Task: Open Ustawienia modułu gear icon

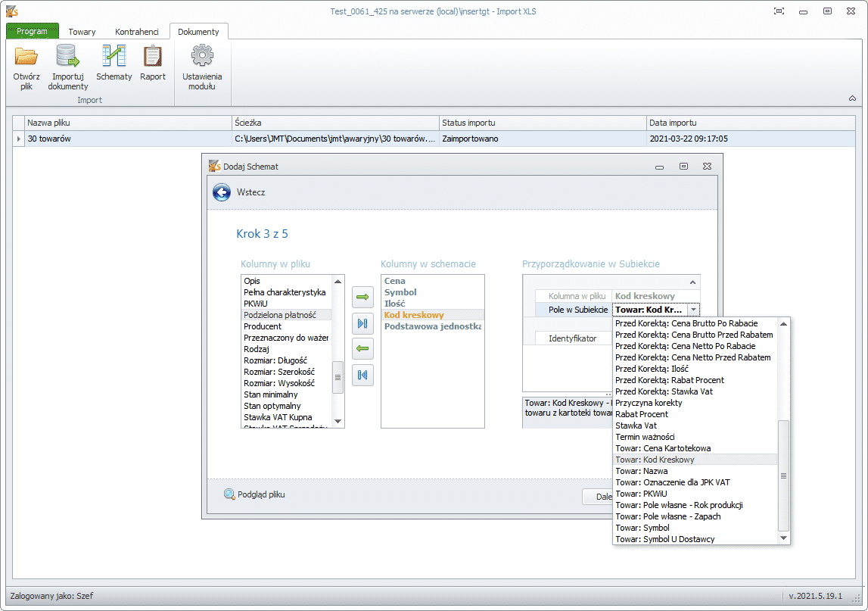Action: pyautogui.click(x=202, y=56)
